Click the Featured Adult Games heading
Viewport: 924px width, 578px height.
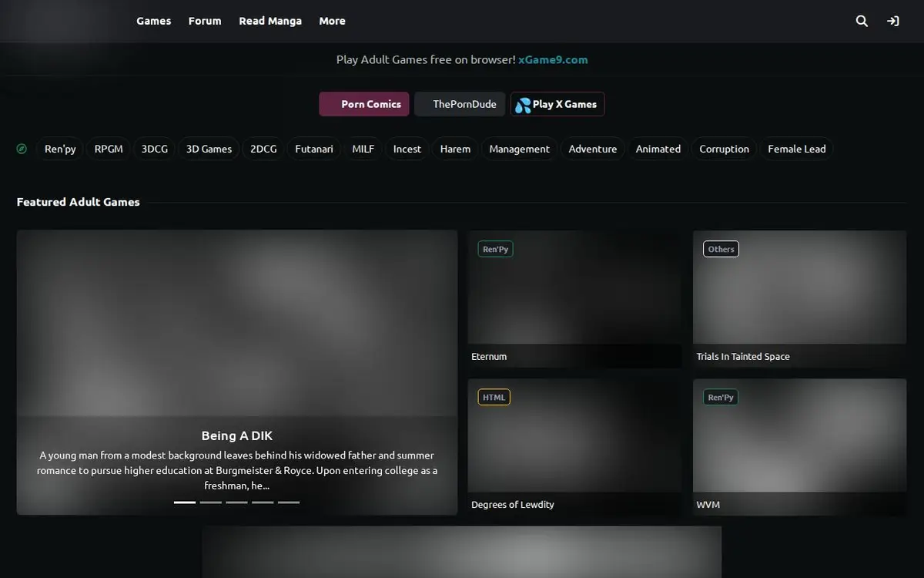pos(79,202)
